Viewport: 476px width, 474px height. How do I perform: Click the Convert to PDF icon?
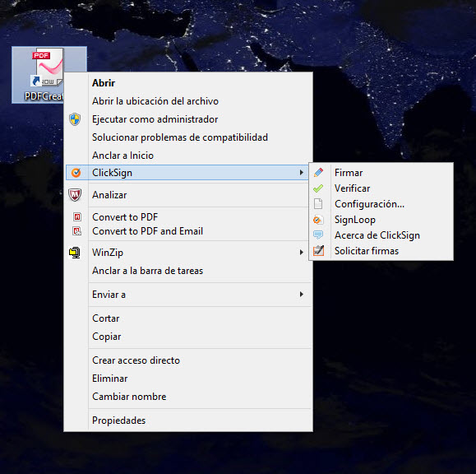click(77, 217)
